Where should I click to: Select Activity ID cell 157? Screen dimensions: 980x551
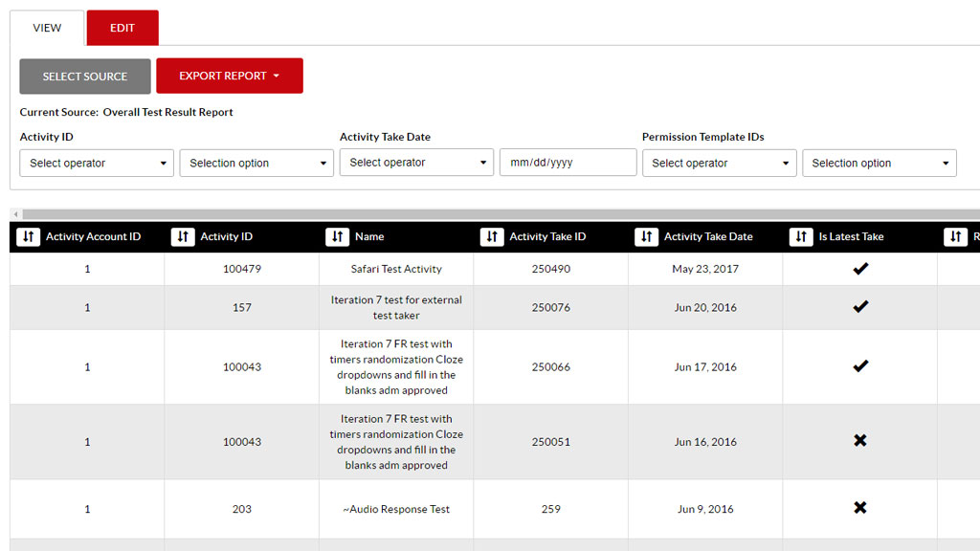242,307
